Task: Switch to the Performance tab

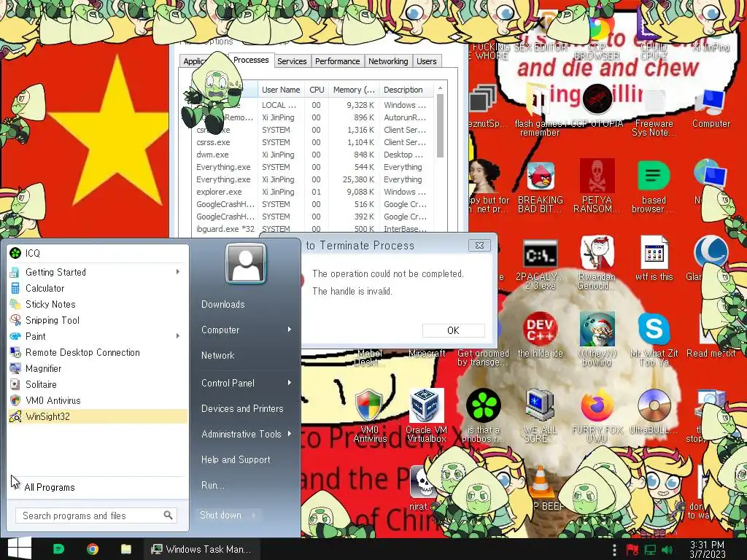Action: [337, 61]
